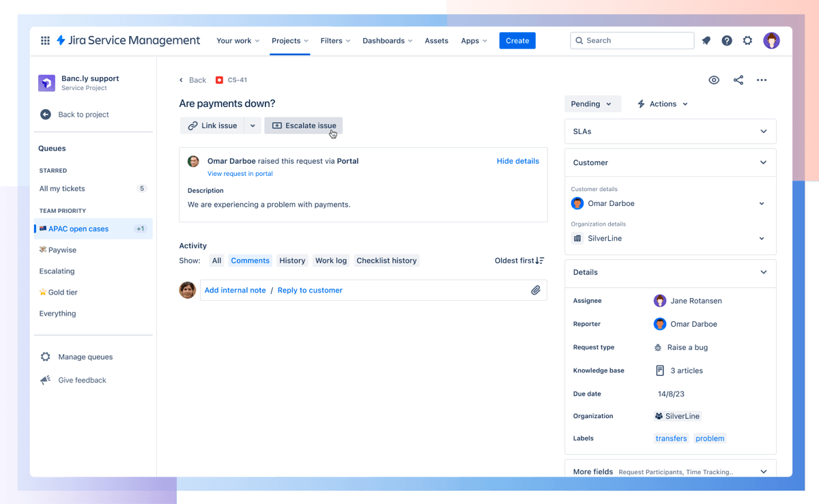
Task: Open the app switcher grid icon
Action: 45,40
